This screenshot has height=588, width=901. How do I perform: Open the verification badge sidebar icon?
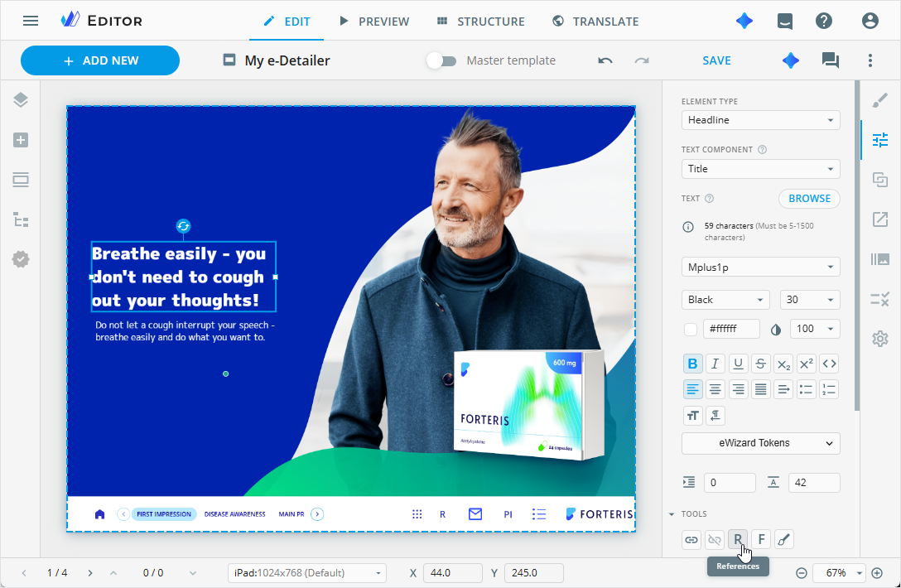(x=21, y=259)
